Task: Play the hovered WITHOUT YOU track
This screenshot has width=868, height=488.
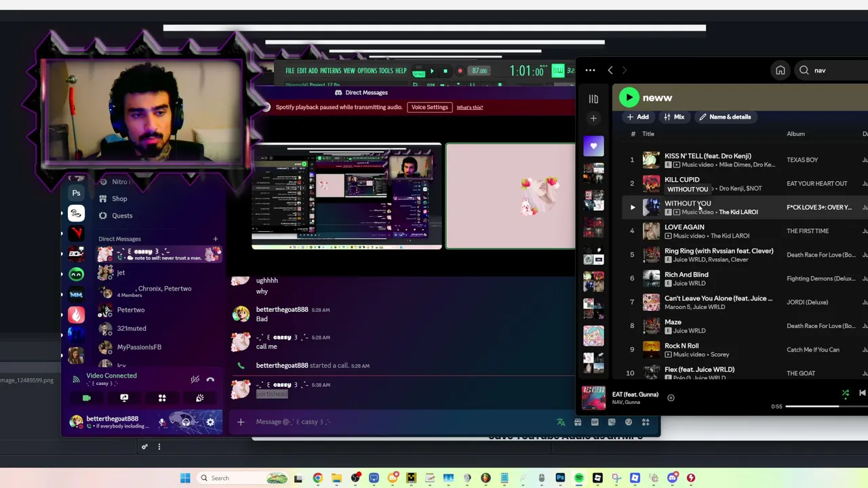Action: 633,207
